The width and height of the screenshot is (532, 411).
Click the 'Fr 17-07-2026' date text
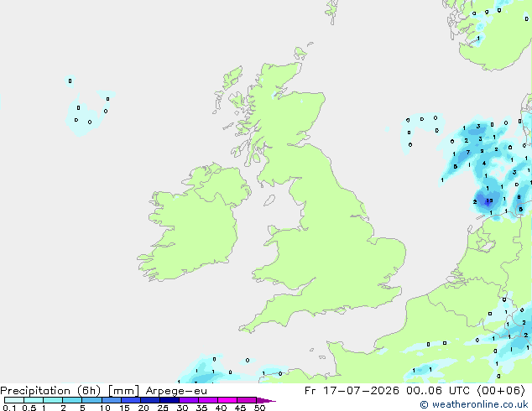click(x=352, y=391)
